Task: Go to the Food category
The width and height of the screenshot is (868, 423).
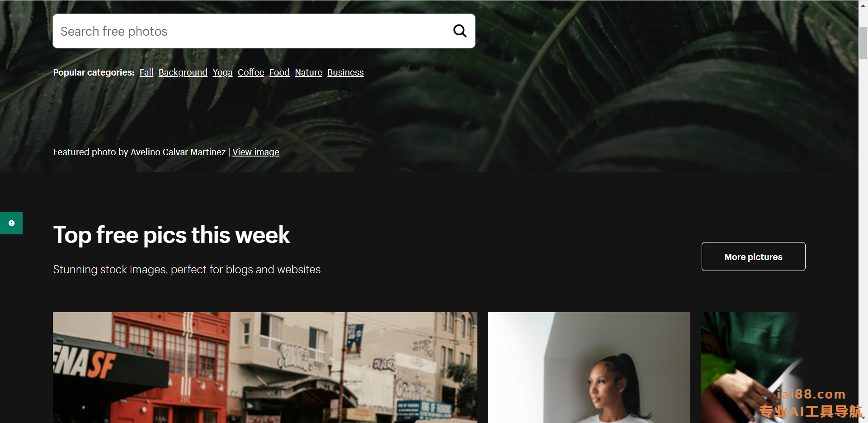Action: (x=279, y=72)
